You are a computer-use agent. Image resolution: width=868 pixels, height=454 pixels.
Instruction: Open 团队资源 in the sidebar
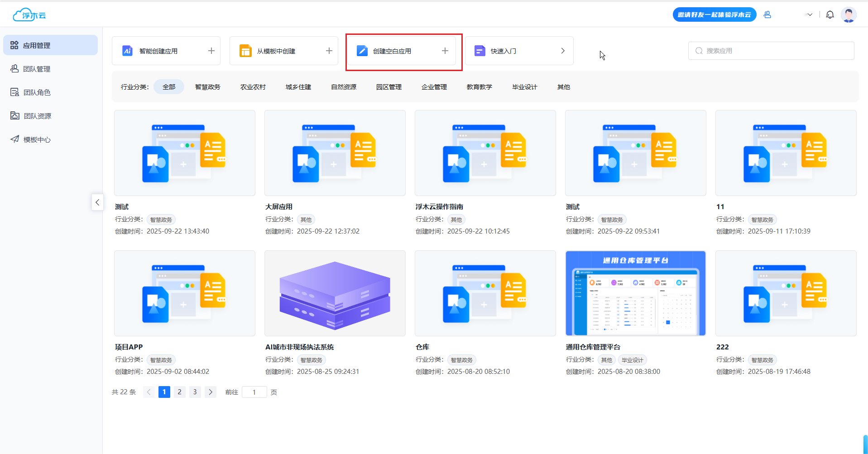coord(37,116)
